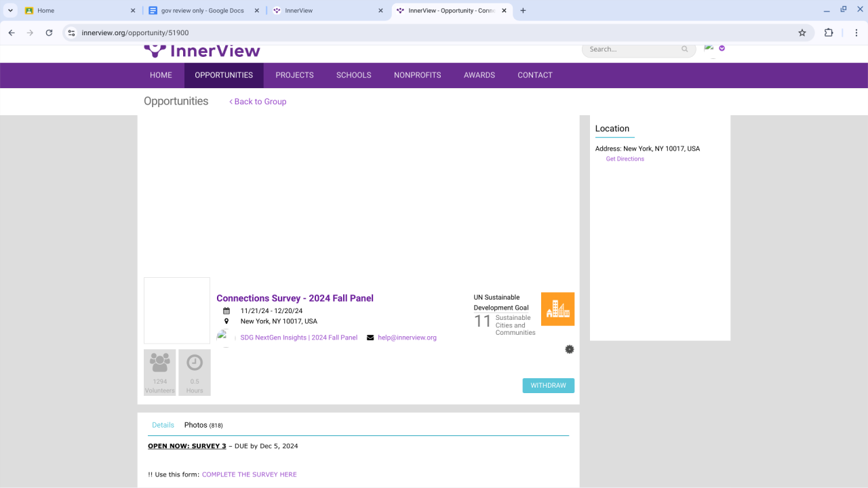Open the PROJECTS nav item
Viewport: 868px width, 488px height.
pos(294,75)
